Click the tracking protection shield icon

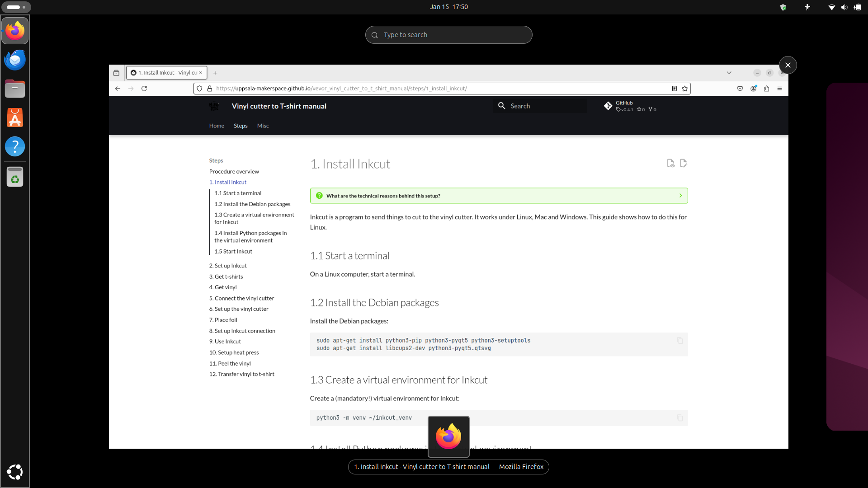point(199,89)
